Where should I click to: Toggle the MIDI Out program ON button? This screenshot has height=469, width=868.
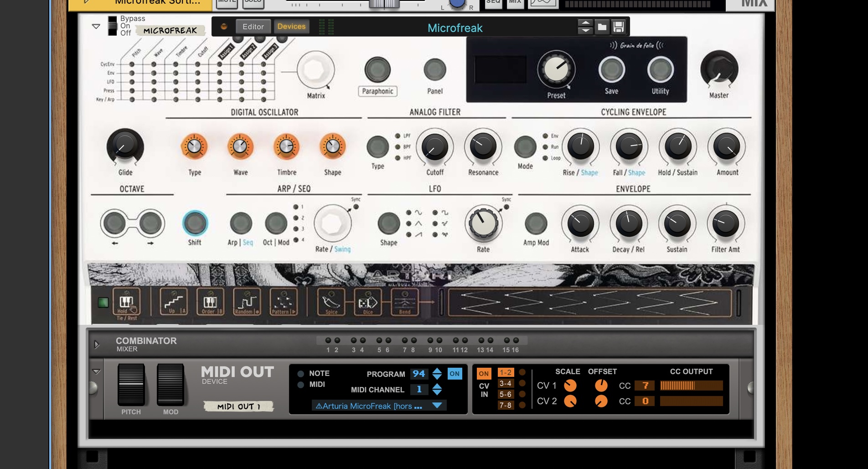pos(455,374)
